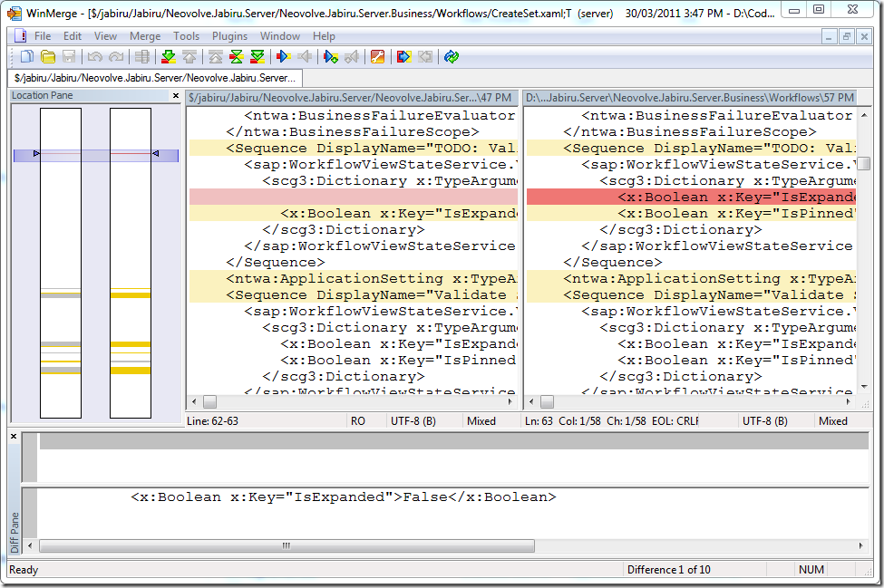This screenshot has height=588, width=884.
Task: Click the right pane scroll-up arrow
Action: [x=864, y=115]
